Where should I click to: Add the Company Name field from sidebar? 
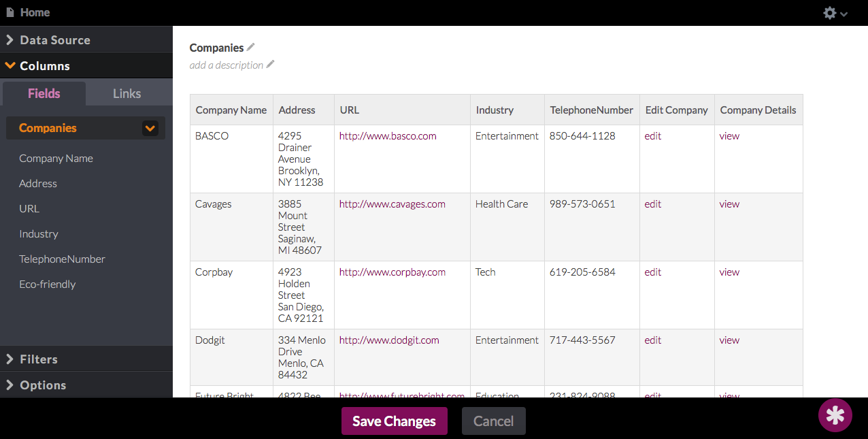click(x=56, y=158)
